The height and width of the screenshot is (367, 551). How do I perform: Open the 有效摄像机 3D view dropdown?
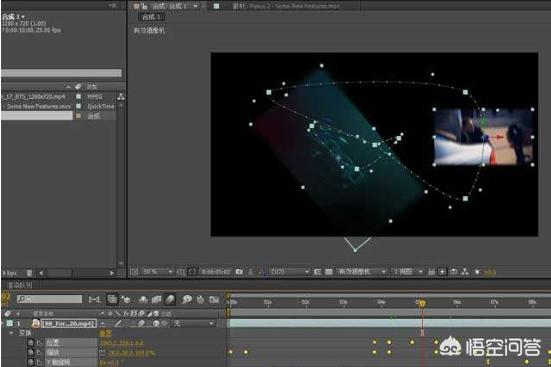pos(361,272)
